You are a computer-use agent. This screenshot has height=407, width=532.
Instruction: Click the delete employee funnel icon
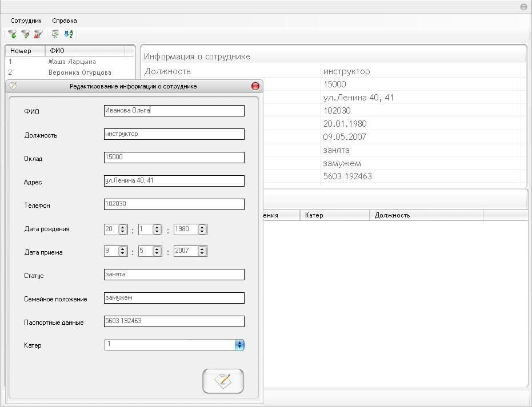(x=38, y=34)
